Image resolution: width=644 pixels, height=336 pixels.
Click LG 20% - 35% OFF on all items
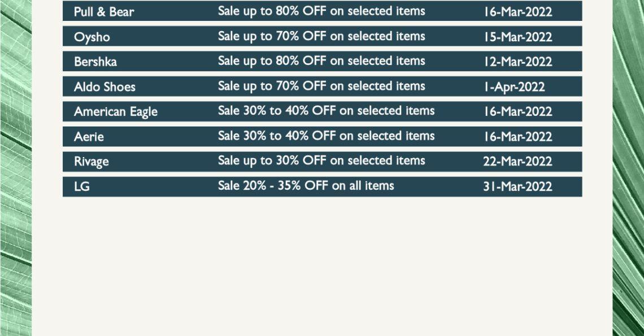pos(306,186)
